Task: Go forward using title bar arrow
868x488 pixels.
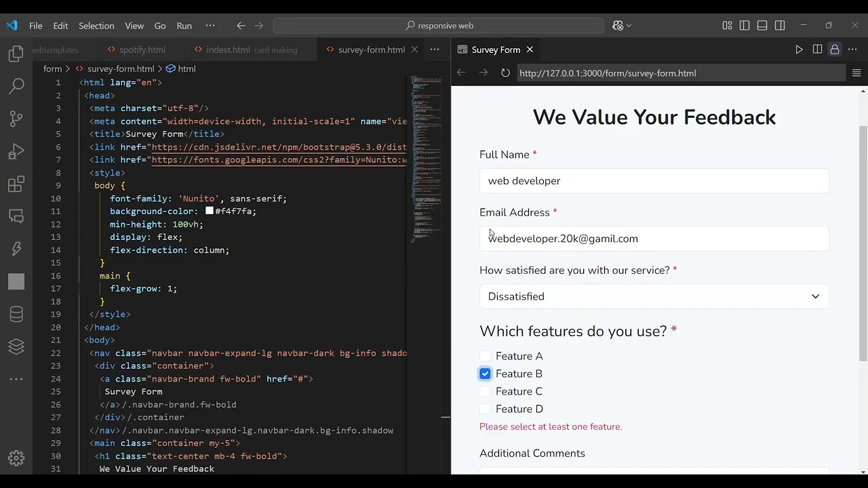Action: pos(258,26)
